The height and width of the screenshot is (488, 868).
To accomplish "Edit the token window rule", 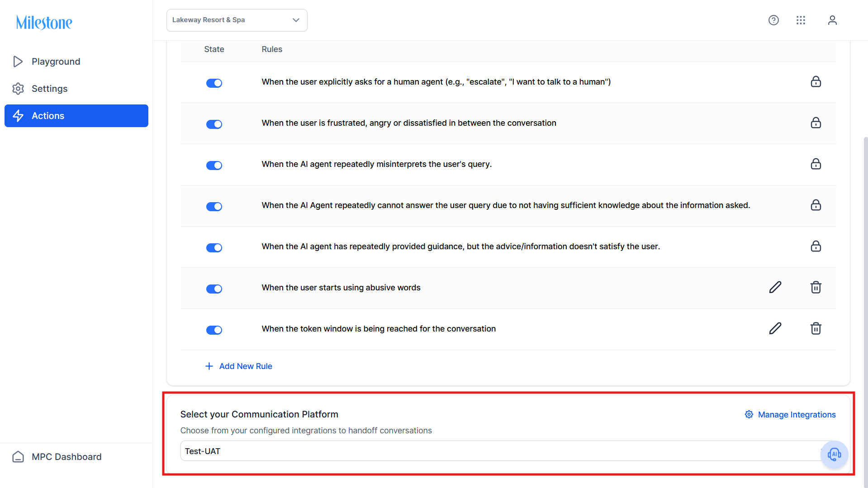I will 775,329.
